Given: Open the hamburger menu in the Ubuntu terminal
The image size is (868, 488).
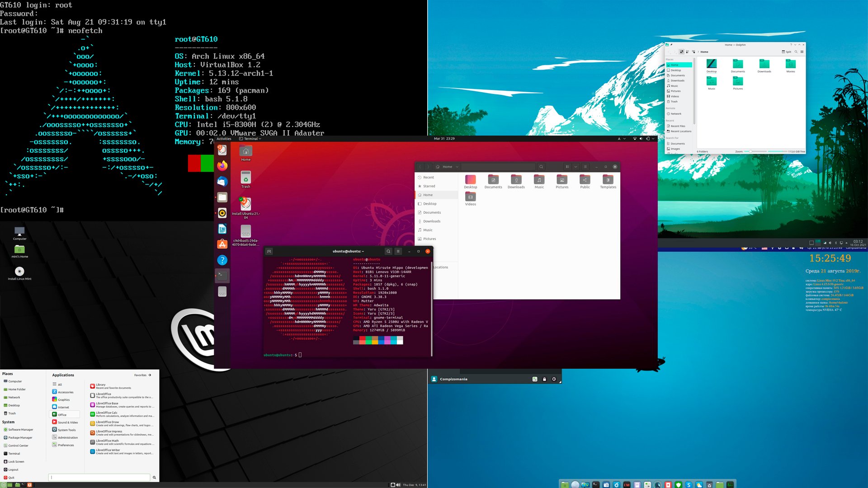Looking at the screenshot, I should [398, 251].
